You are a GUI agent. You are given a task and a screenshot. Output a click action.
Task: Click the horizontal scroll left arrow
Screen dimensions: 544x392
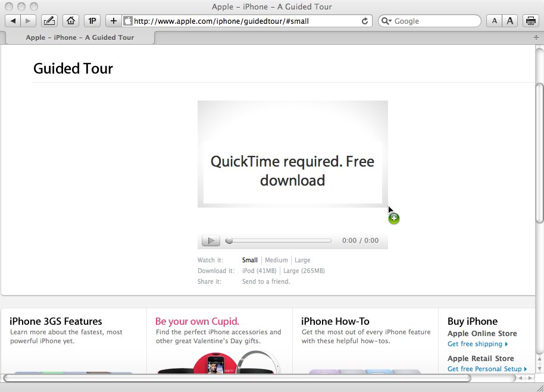click(520, 378)
